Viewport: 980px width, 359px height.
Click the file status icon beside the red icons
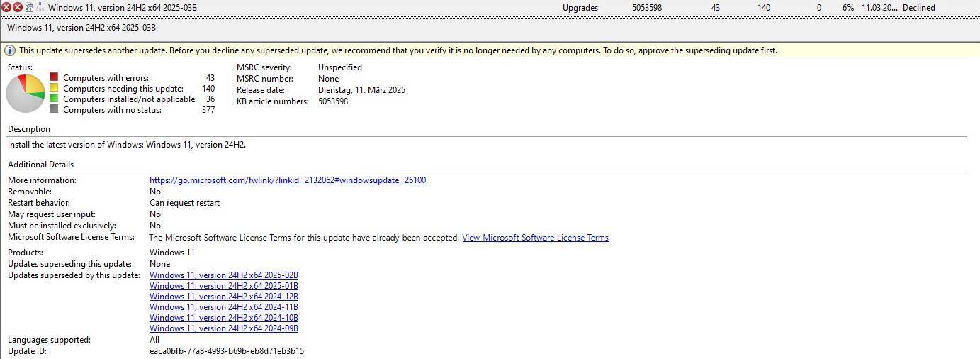29,7
